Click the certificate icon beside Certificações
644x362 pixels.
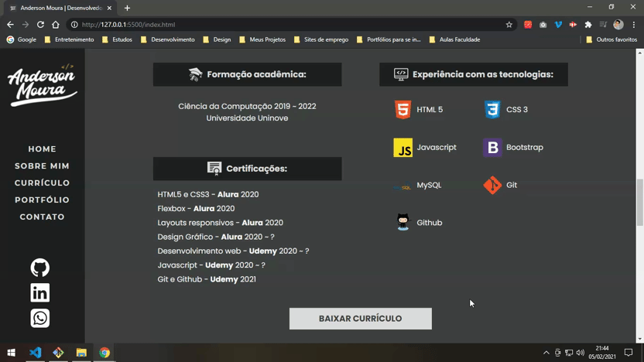(214, 169)
